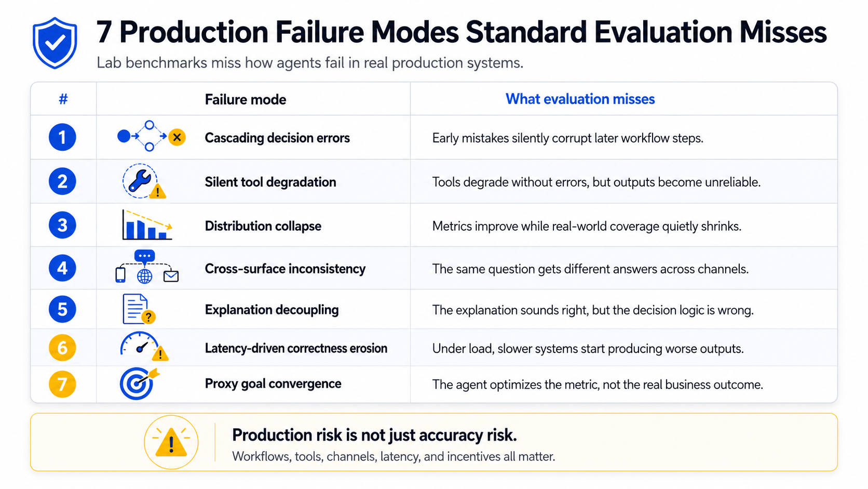Select the 'Production risk is not just accuracy risk' text
Screen dimensions: 868x489
pyautogui.click(x=374, y=435)
